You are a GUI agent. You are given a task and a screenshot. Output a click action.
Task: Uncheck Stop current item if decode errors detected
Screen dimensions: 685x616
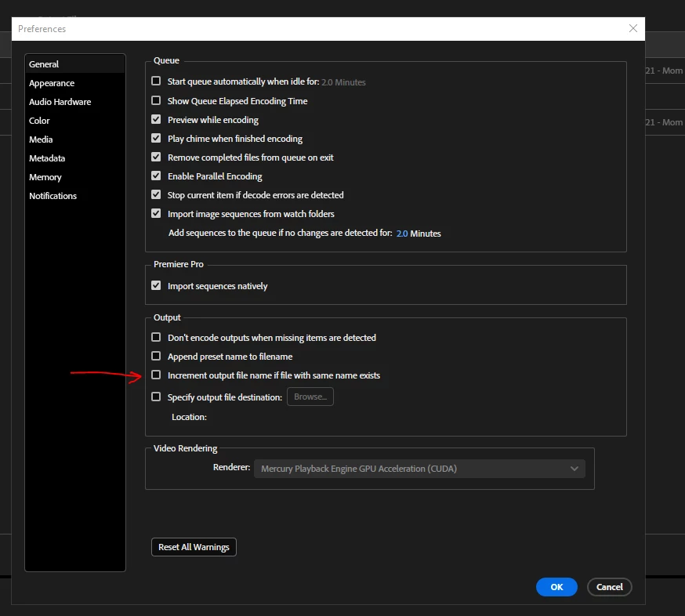coord(156,194)
